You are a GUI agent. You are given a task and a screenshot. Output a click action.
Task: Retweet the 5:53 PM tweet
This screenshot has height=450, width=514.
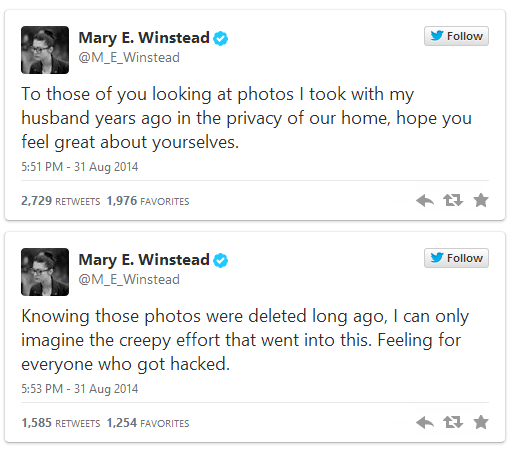tap(453, 422)
